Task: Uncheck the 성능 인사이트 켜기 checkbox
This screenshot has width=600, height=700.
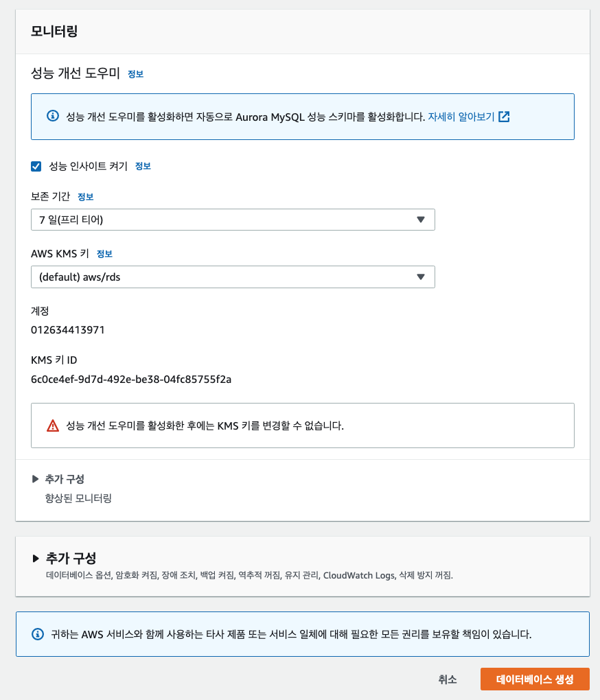Action: coord(36,167)
